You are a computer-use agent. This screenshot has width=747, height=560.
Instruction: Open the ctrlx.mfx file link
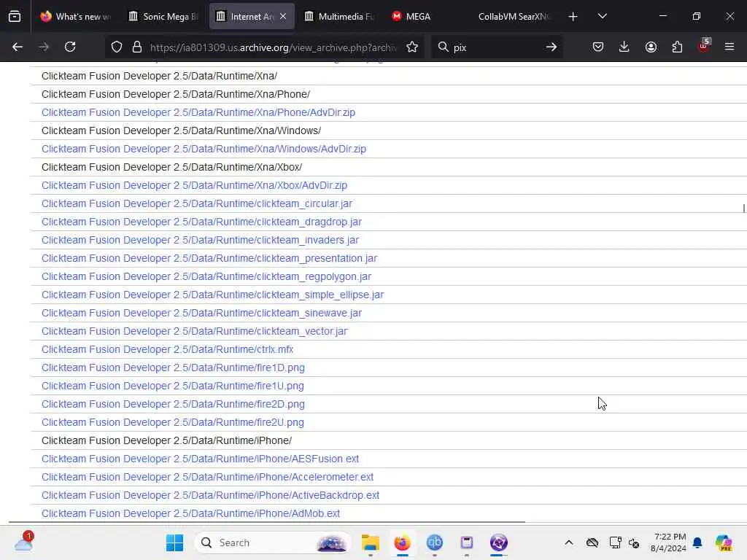[167, 349]
